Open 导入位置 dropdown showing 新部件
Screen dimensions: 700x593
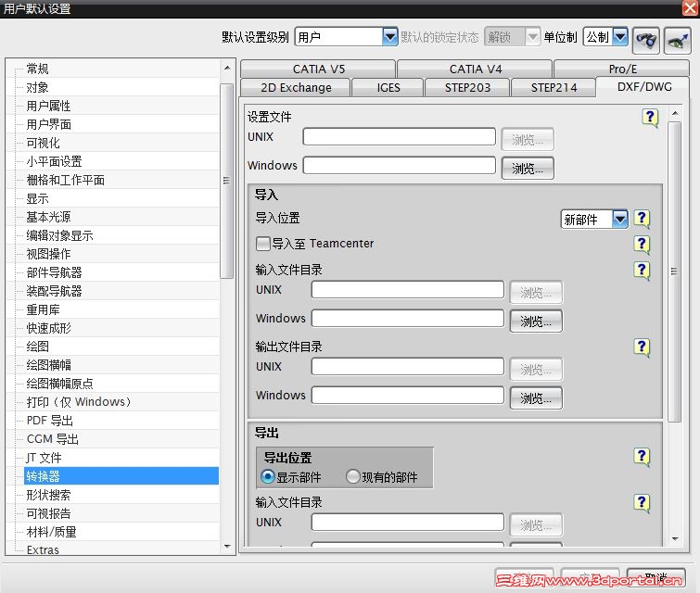[x=594, y=219]
